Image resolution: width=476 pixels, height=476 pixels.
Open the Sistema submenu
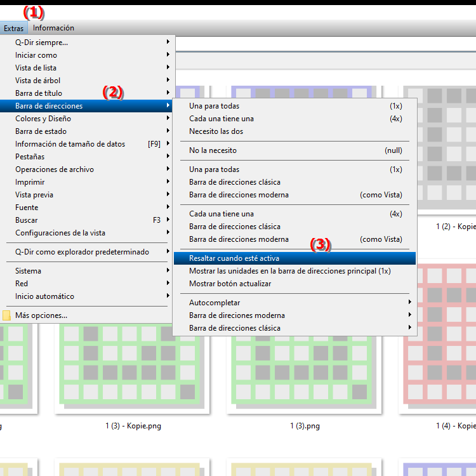click(x=87, y=271)
